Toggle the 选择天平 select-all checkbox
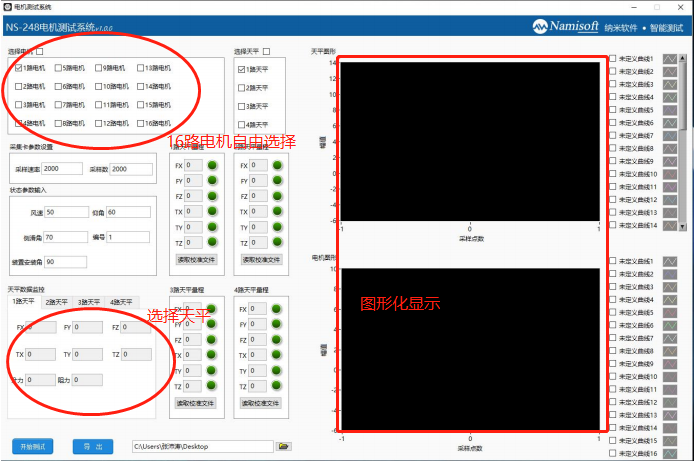The width and height of the screenshot is (696, 462). pyautogui.click(x=267, y=51)
